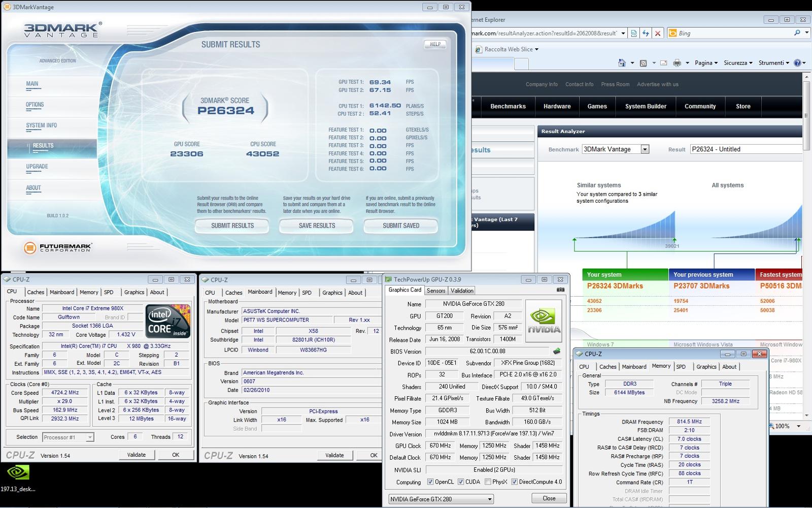Click the Save Results button in 3DMark Vantage

[x=317, y=226]
